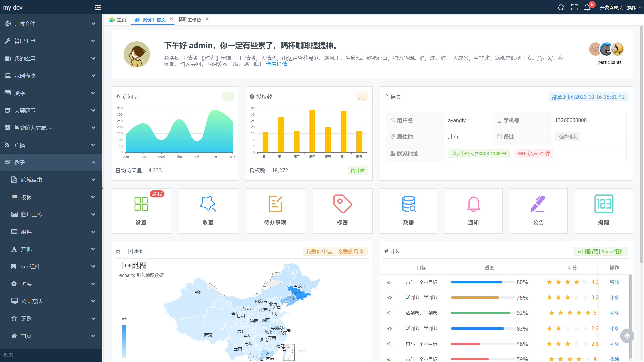
Task: Click the 查看详情 link
Action: tap(276, 64)
